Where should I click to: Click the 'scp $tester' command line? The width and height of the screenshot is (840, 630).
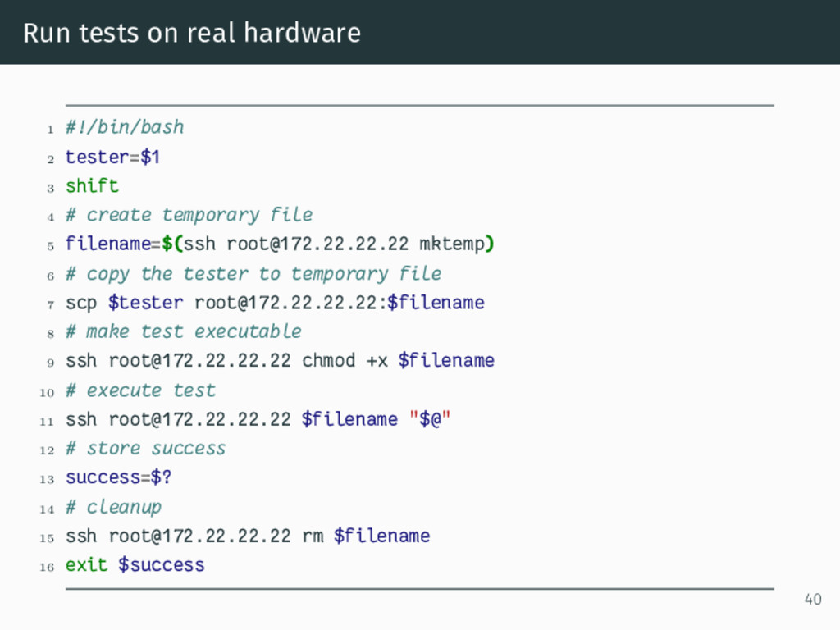[x=275, y=303]
